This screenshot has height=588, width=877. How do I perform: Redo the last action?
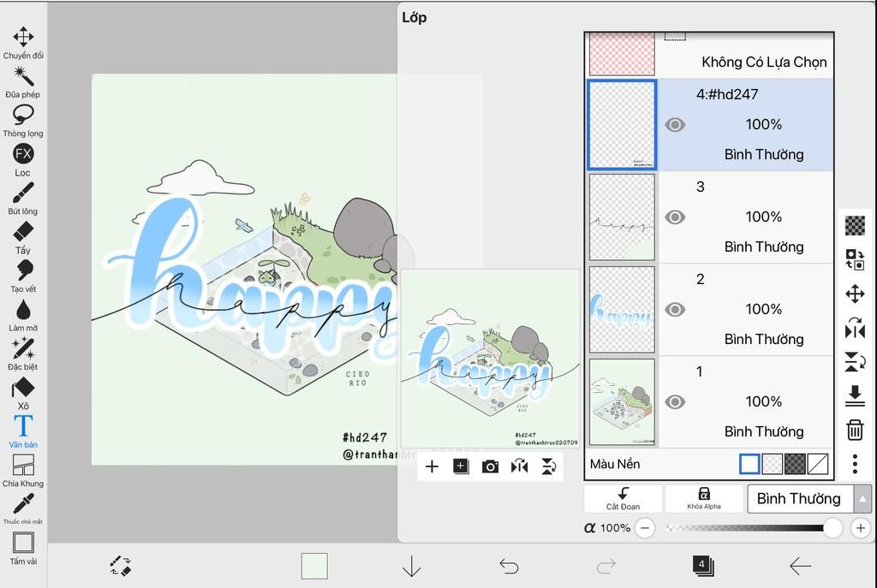[606, 567]
